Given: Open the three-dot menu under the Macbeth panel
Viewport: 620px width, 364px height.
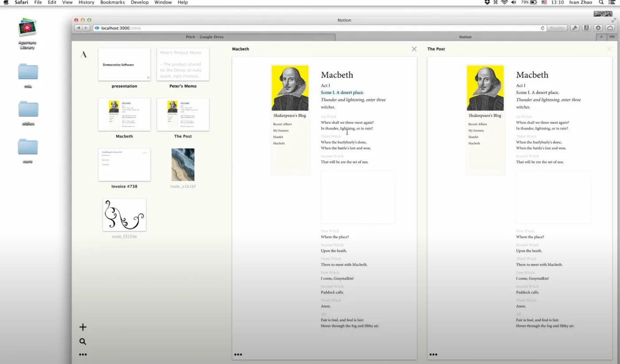Looking at the screenshot, I should (238, 354).
